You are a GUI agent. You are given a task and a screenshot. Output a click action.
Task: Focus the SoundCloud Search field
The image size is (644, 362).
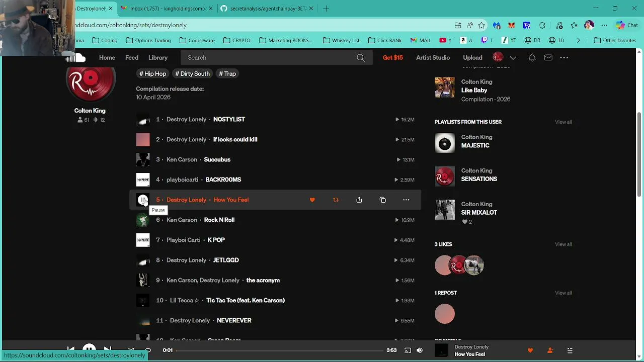[277, 58]
